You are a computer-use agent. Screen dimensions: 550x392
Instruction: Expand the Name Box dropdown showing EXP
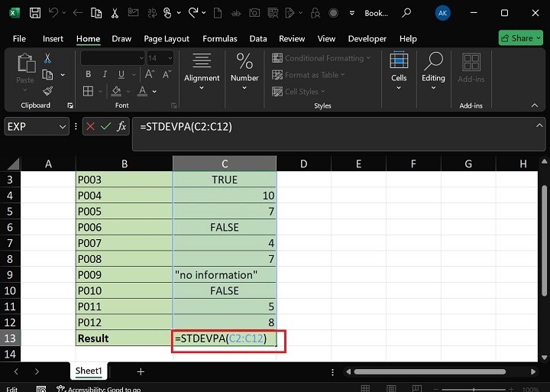pos(63,126)
